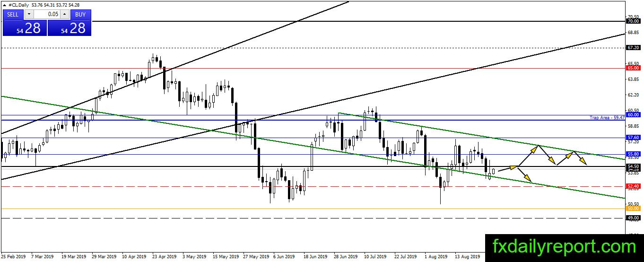This screenshot has height=262, width=644.
Task: Click the 1 Aug 2019 date label
Action: click(x=435, y=257)
